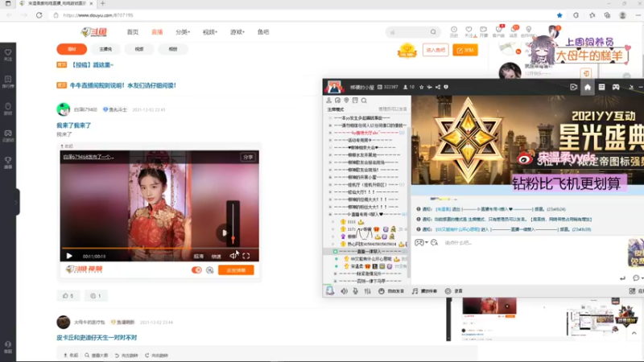Open 鱼吧 in Douyu navigation
Image resolution: width=644 pixels, height=362 pixels.
click(263, 32)
